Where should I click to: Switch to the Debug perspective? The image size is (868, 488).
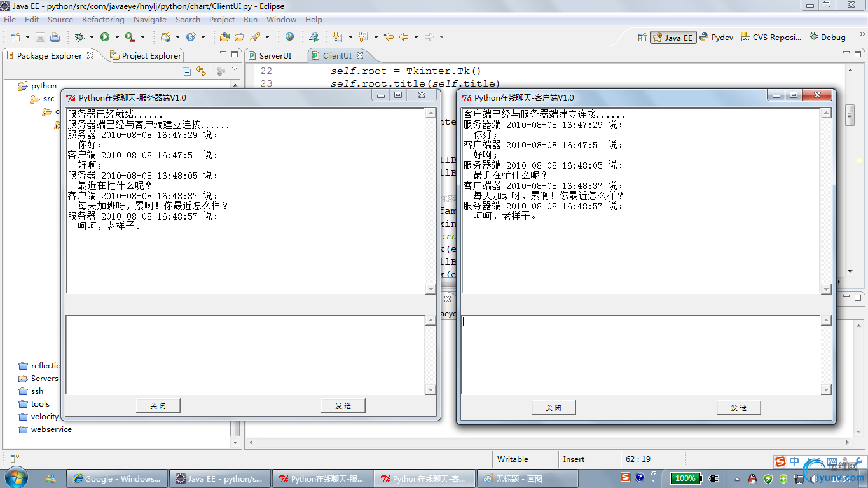tap(827, 38)
